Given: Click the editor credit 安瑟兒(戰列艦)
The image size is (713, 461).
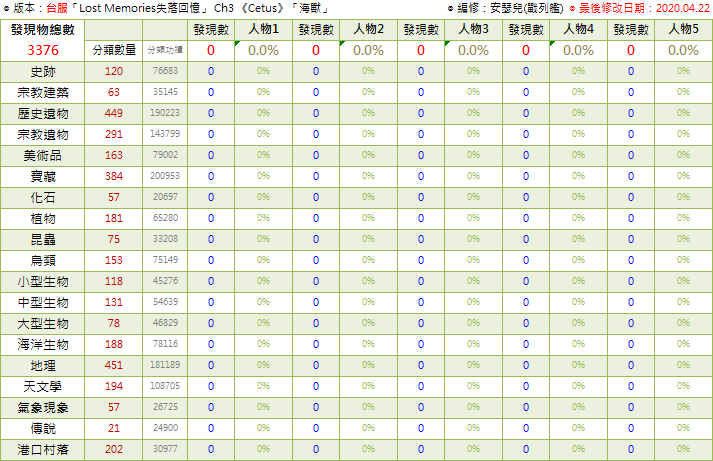Looking at the screenshot, I should point(527,8).
